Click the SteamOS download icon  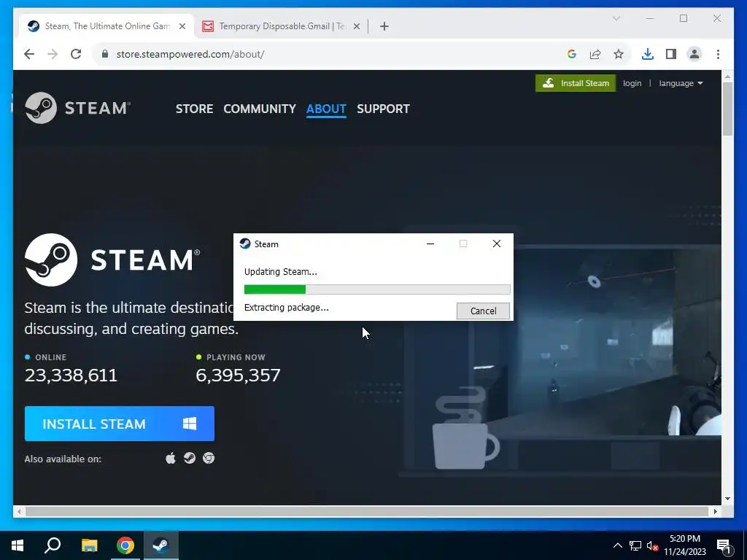(190, 458)
